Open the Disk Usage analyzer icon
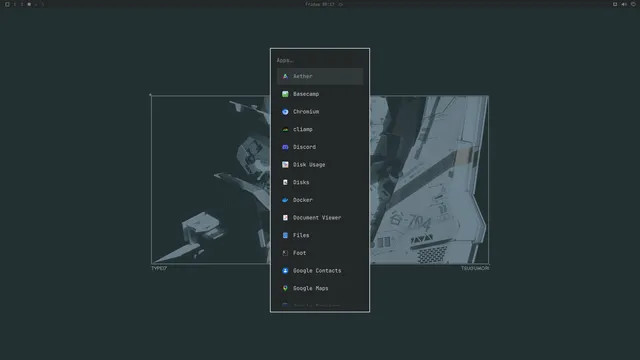 pyautogui.click(x=285, y=164)
